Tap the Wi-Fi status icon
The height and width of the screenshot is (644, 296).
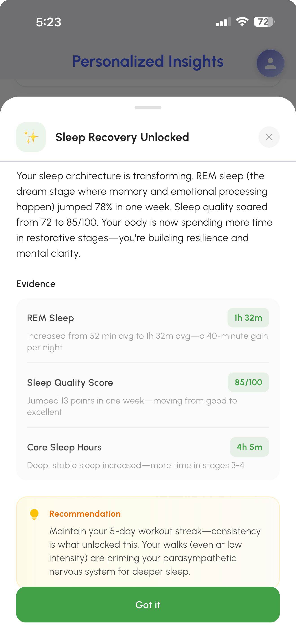click(x=242, y=22)
